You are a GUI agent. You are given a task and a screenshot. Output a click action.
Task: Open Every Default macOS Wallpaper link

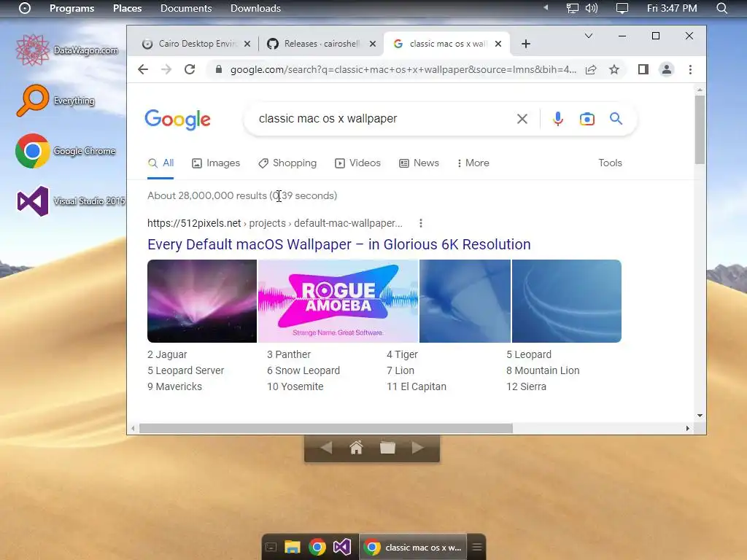click(338, 244)
